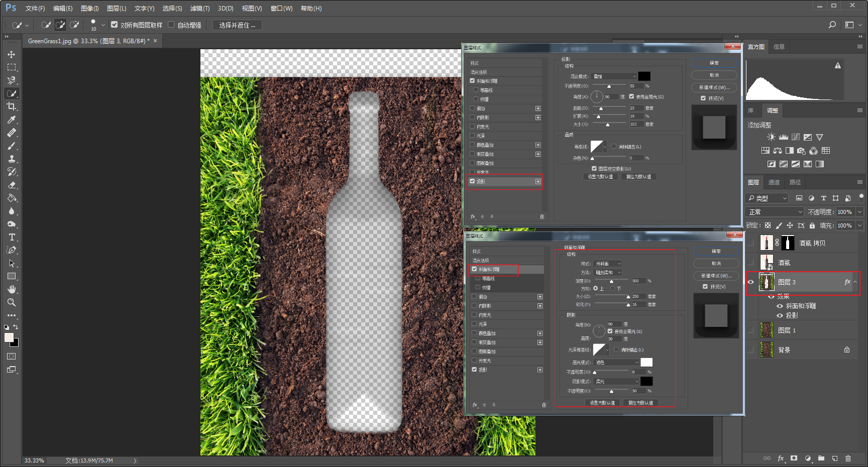Click the drop shadow black color swatch
The image size is (868, 467).
click(x=644, y=76)
